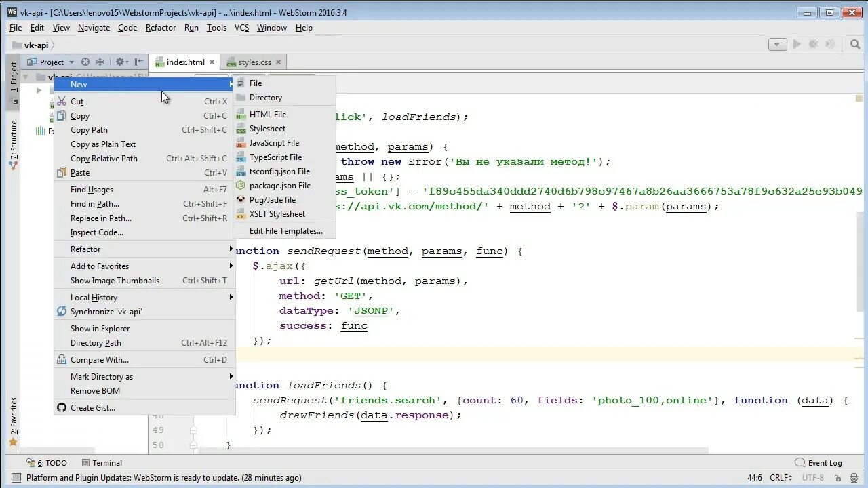Open the UTF-8 encoding selector
Image resolution: width=868 pixels, height=488 pixels.
pyautogui.click(x=814, y=478)
